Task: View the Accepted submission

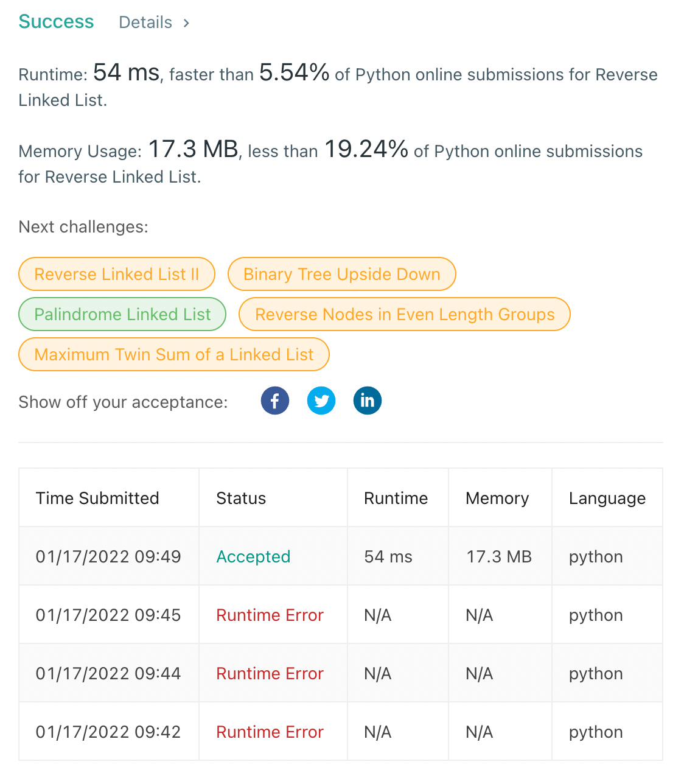Action: pyautogui.click(x=253, y=556)
